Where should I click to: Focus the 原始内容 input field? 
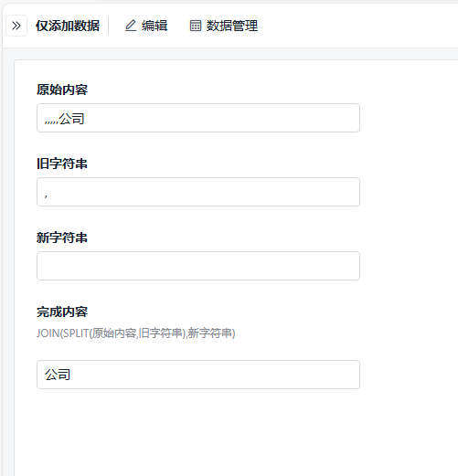point(198,118)
